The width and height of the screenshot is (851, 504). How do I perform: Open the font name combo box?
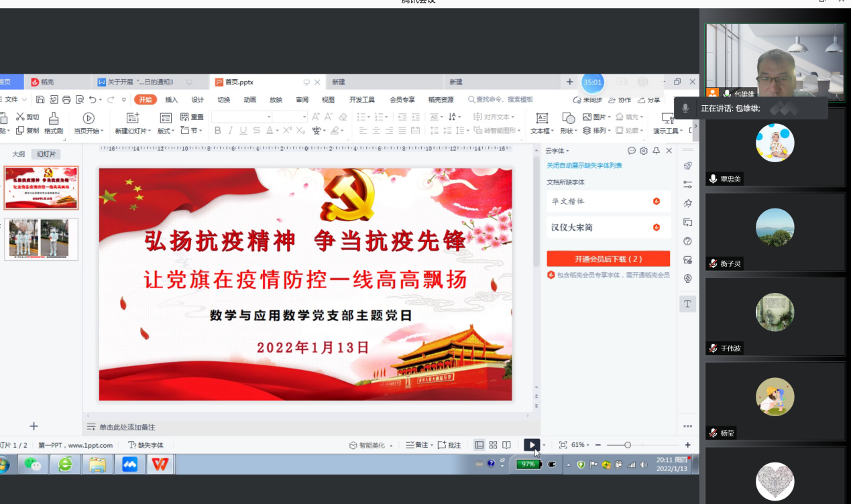241,117
